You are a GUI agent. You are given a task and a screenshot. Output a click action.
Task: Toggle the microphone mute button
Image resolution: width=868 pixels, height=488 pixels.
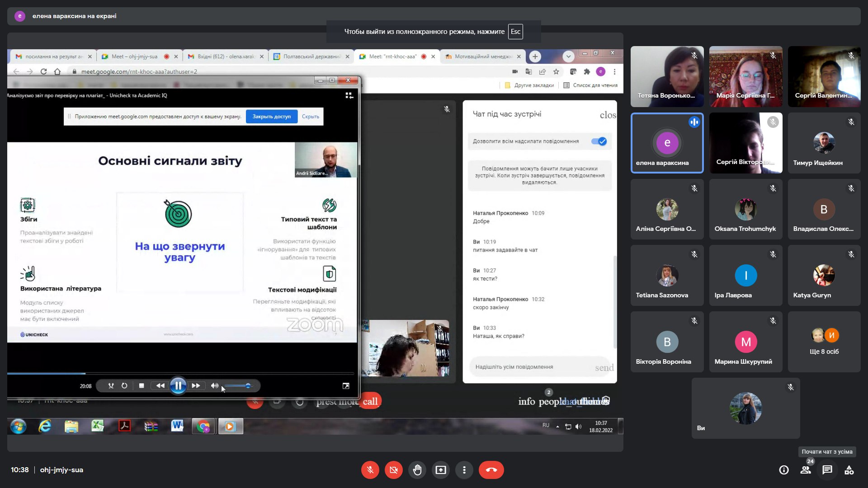[x=370, y=470]
